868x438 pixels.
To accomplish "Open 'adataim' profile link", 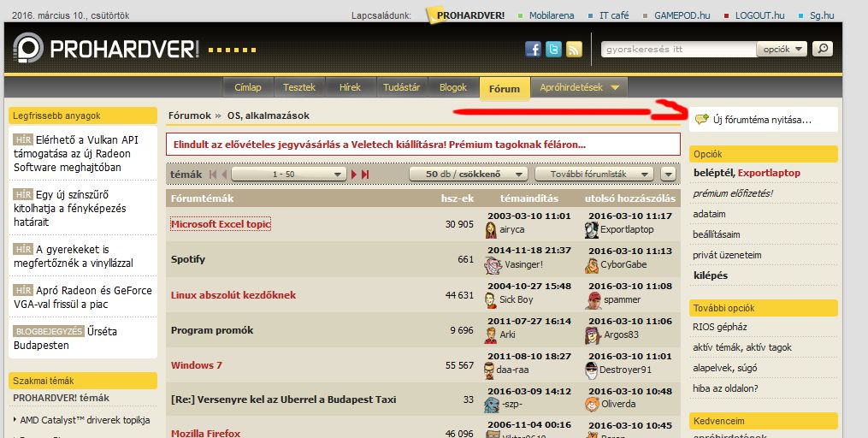I will [x=709, y=214].
